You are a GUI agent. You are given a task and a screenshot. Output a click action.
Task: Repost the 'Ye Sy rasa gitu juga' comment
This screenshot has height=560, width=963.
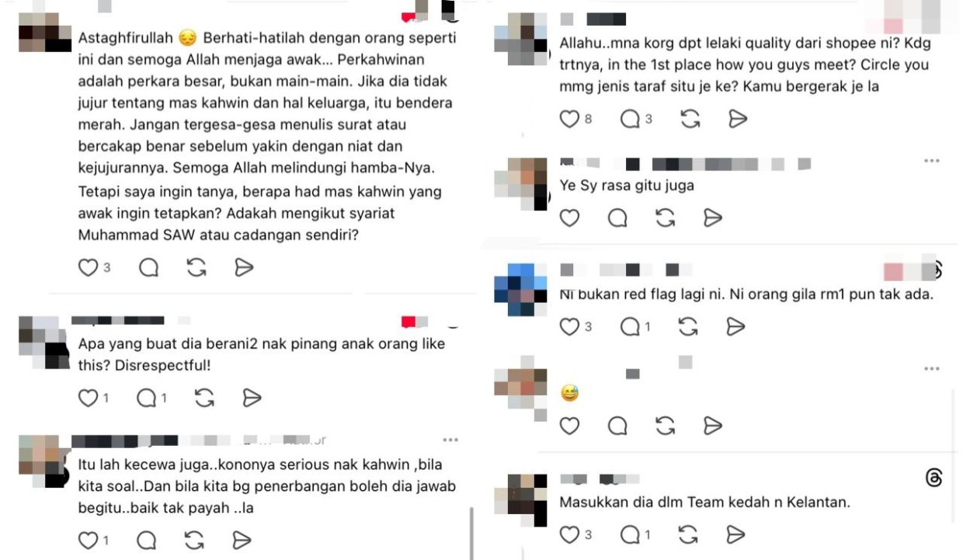tap(666, 218)
